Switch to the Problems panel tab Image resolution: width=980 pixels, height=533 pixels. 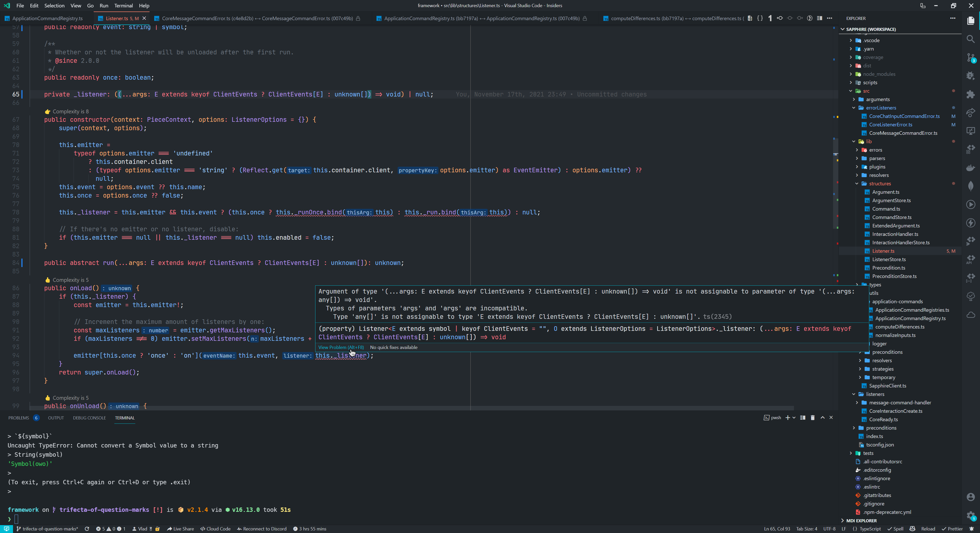19,418
